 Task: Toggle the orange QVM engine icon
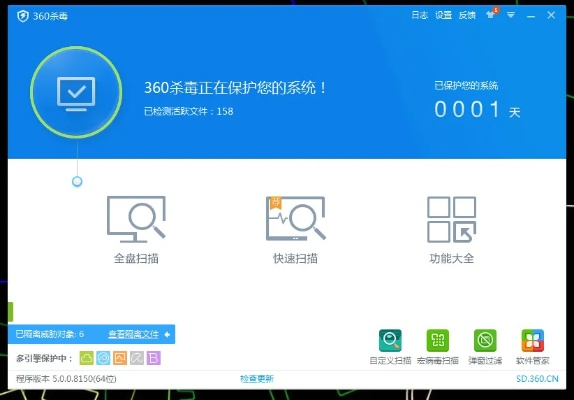120,358
